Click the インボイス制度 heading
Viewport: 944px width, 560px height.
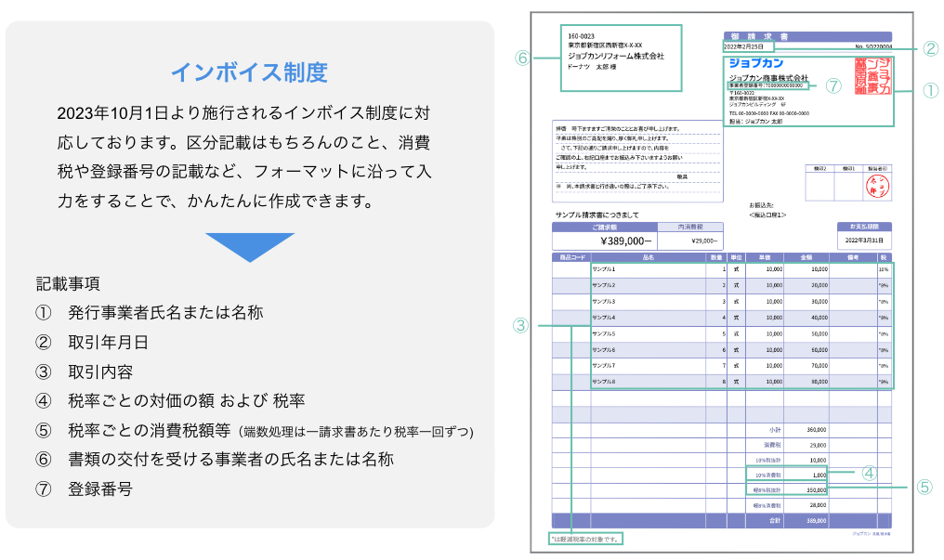coord(249,72)
